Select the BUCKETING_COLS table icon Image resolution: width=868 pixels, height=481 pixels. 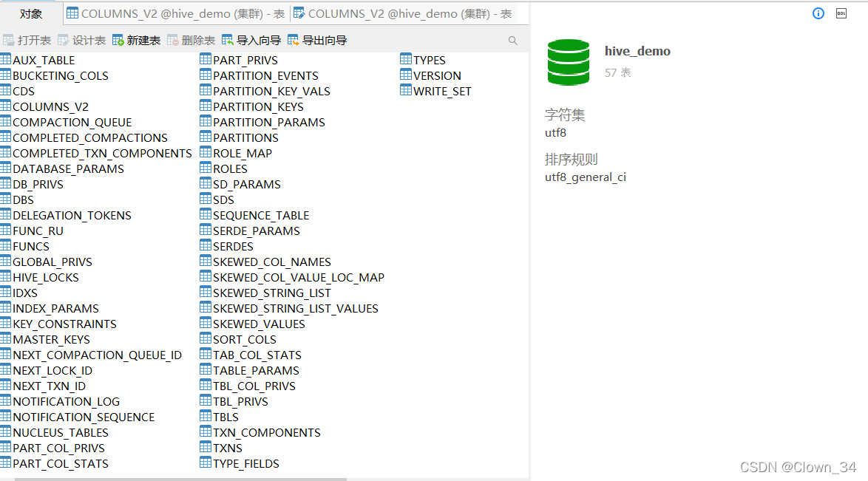[x=5, y=74]
